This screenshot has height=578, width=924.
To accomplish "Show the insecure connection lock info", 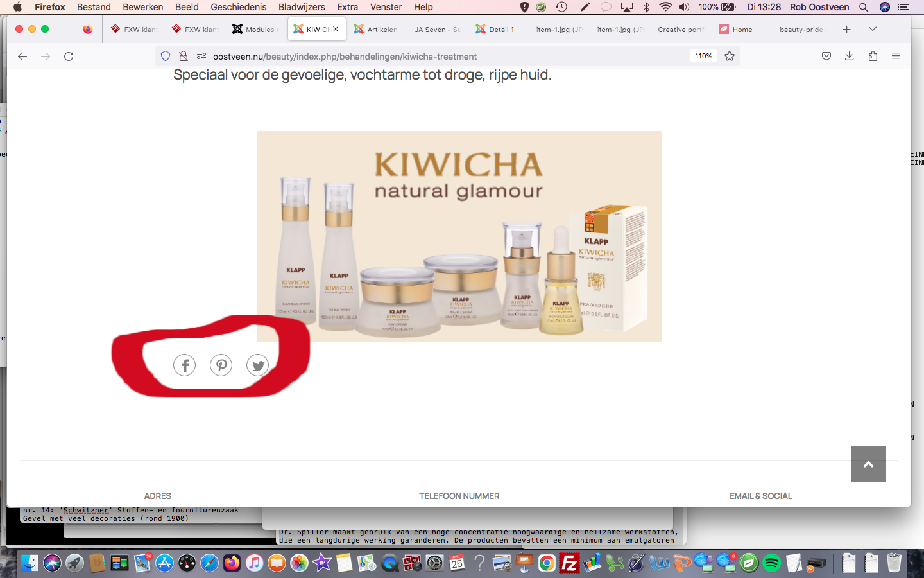I will coord(184,57).
